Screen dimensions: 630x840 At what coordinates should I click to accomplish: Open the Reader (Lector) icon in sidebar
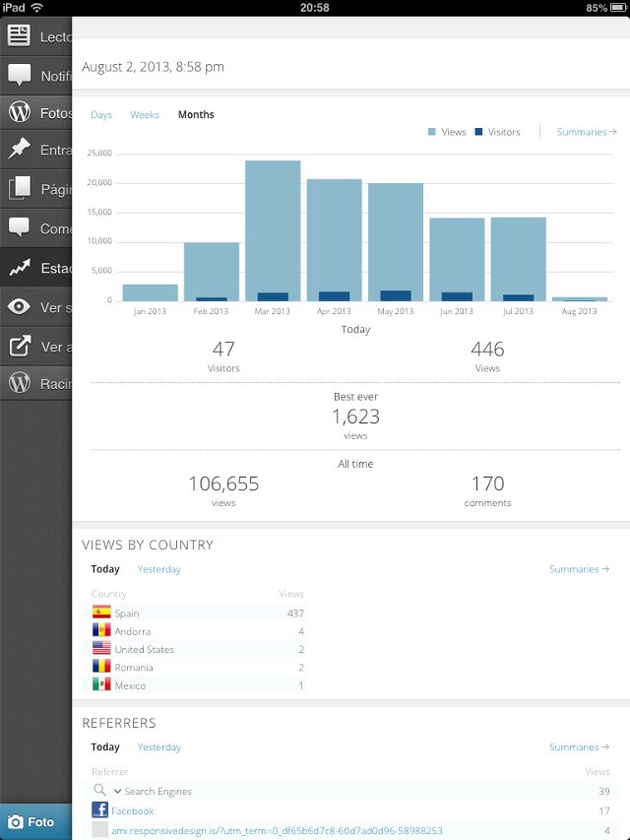point(19,35)
